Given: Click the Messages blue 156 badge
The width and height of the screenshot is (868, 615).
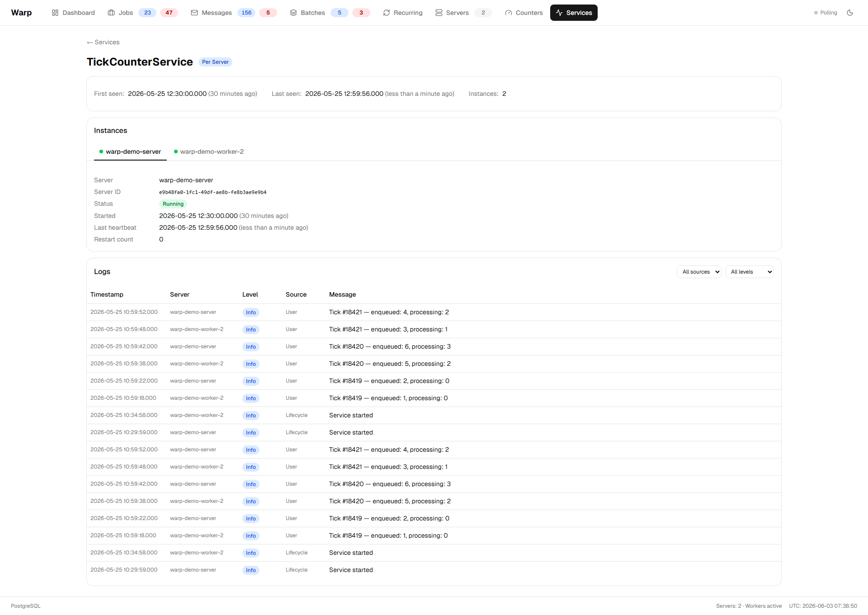Looking at the screenshot, I should [246, 13].
